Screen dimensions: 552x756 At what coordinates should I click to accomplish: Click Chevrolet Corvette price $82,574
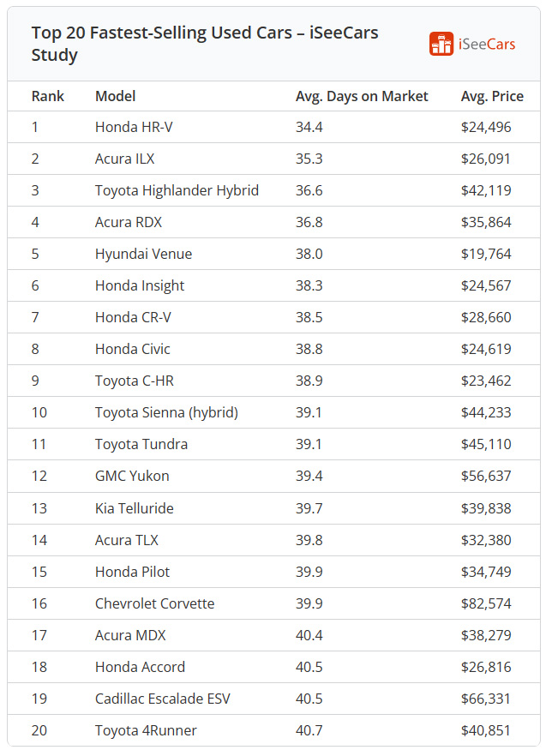[486, 603]
